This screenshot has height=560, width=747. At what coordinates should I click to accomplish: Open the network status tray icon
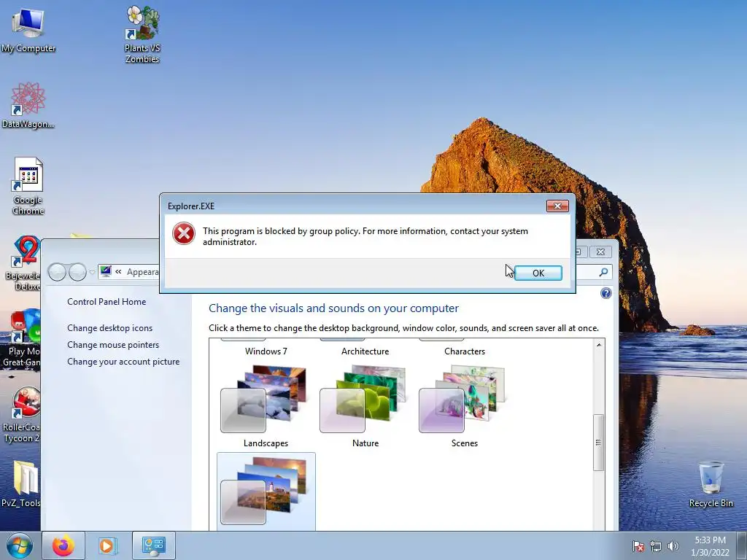click(x=656, y=546)
